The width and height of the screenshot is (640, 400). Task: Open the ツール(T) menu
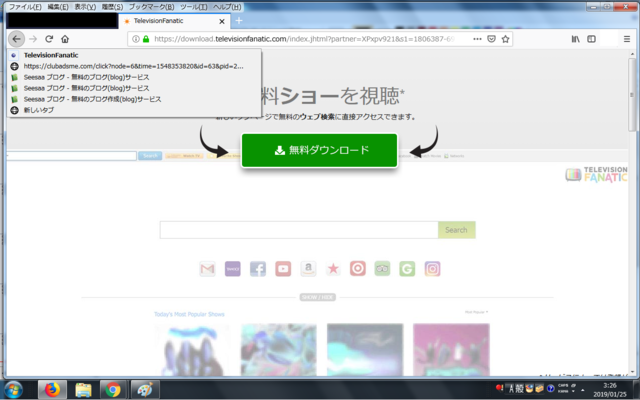coord(193,7)
